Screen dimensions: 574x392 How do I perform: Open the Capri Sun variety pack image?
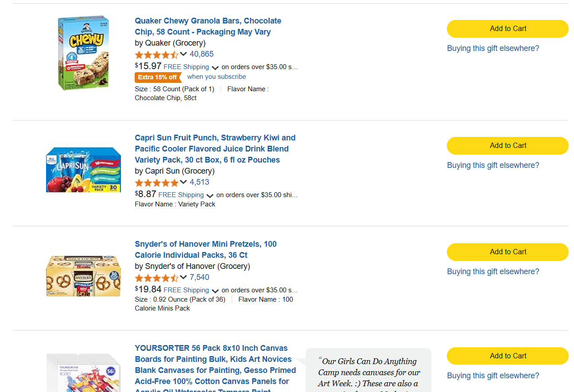[x=83, y=170]
